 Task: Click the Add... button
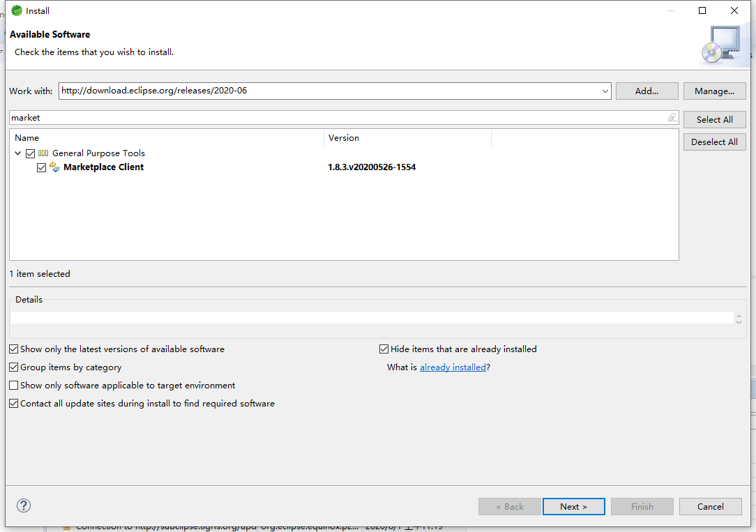(647, 91)
